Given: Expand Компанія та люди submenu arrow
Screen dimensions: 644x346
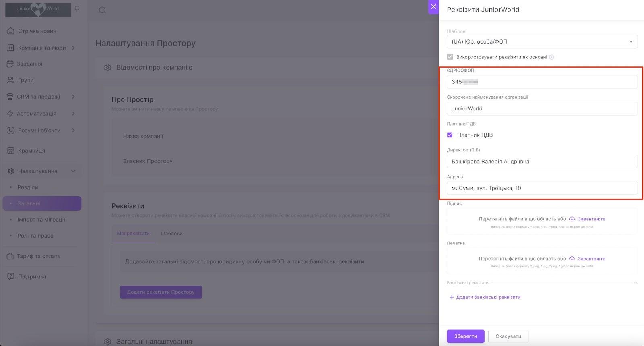Looking at the screenshot, I should (73, 48).
